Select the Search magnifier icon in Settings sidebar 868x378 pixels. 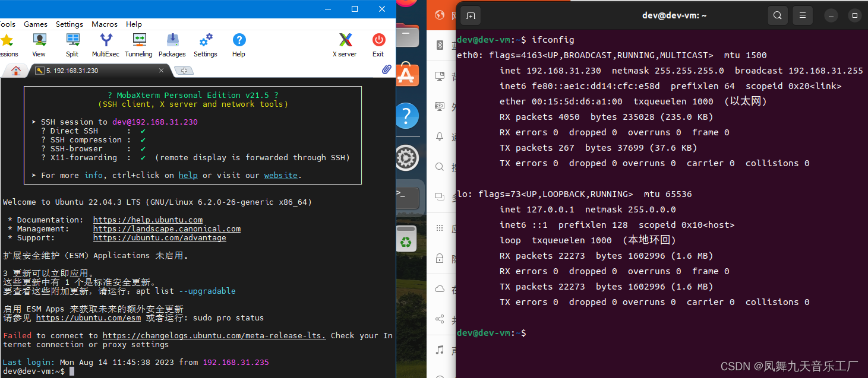tap(440, 167)
